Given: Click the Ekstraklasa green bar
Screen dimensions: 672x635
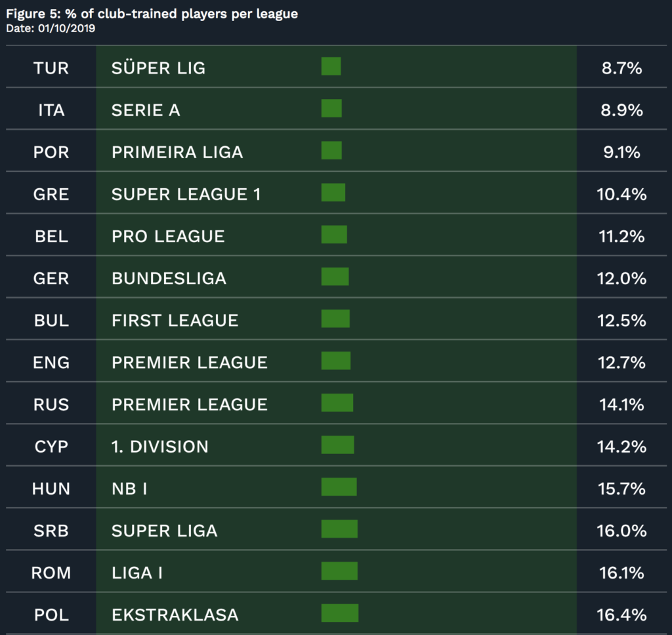Looking at the screenshot, I should pos(340,613).
